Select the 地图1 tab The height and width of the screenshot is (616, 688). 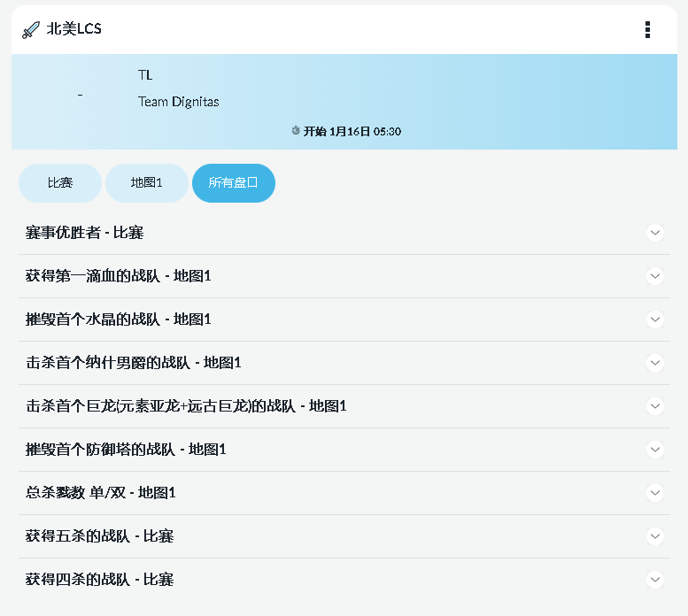pos(147,183)
